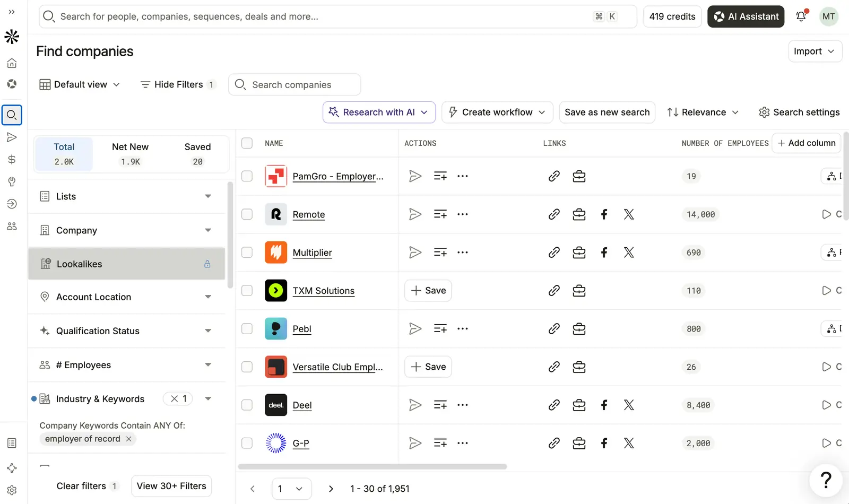The height and width of the screenshot is (504, 849).
Task: Click Deel company logo
Action: (x=276, y=405)
